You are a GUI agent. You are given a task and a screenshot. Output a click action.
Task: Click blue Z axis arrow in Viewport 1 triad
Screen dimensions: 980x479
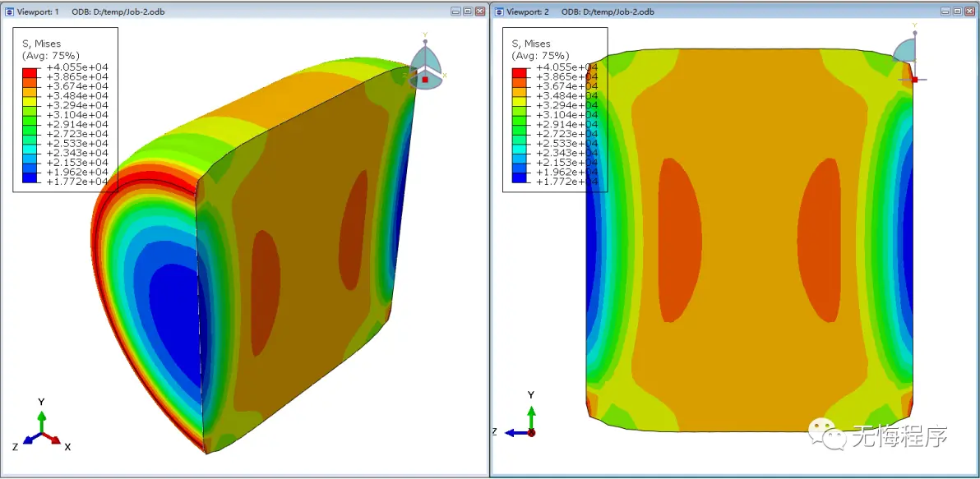pyautogui.click(x=30, y=439)
